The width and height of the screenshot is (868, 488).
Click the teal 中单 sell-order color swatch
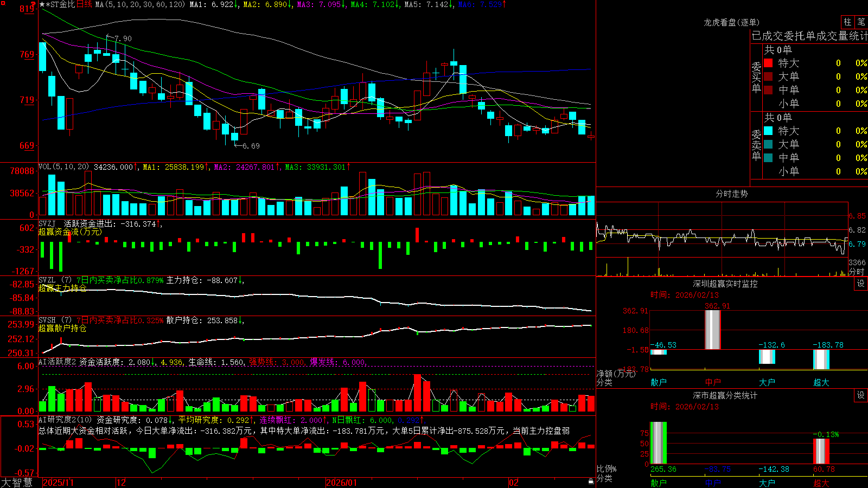click(768, 158)
